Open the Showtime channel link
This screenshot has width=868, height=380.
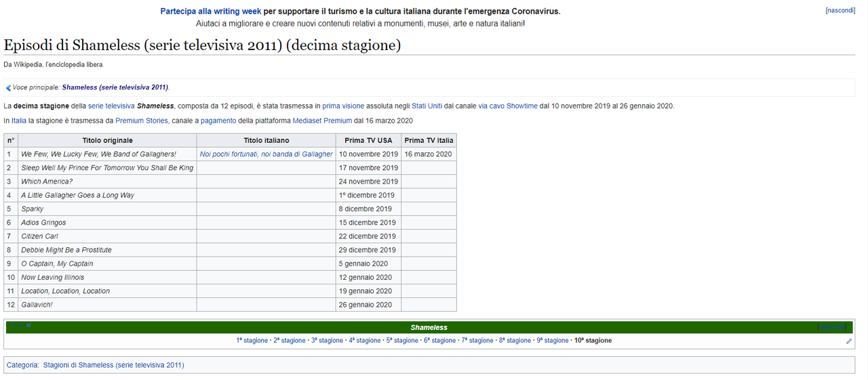click(522, 106)
